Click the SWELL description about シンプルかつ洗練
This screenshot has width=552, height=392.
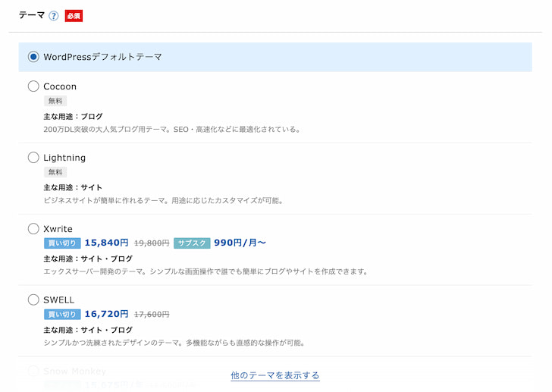coord(174,343)
